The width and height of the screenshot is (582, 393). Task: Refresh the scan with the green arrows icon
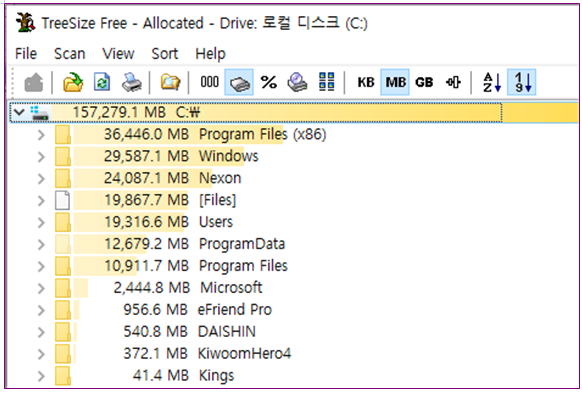pos(102,82)
